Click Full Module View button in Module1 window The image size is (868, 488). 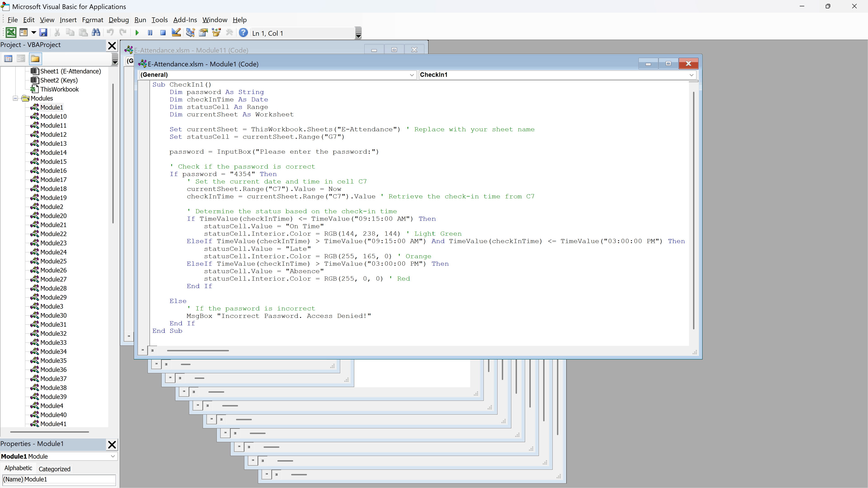152,350
